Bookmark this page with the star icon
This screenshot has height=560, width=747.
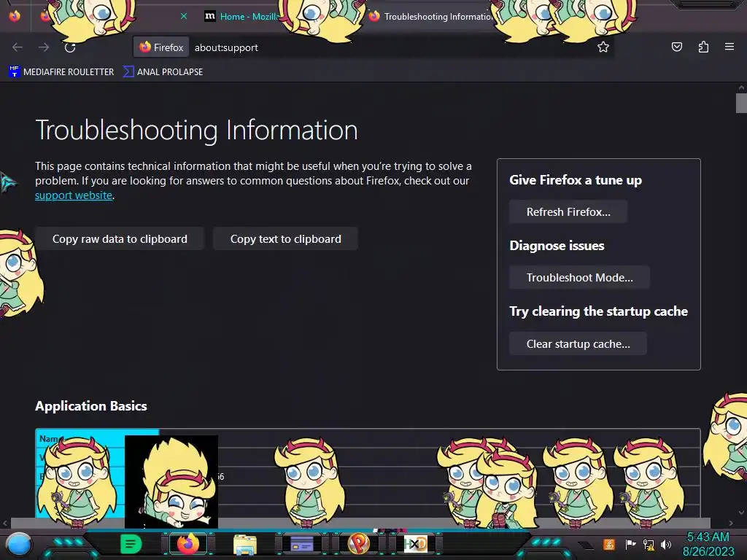click(603, 47)
